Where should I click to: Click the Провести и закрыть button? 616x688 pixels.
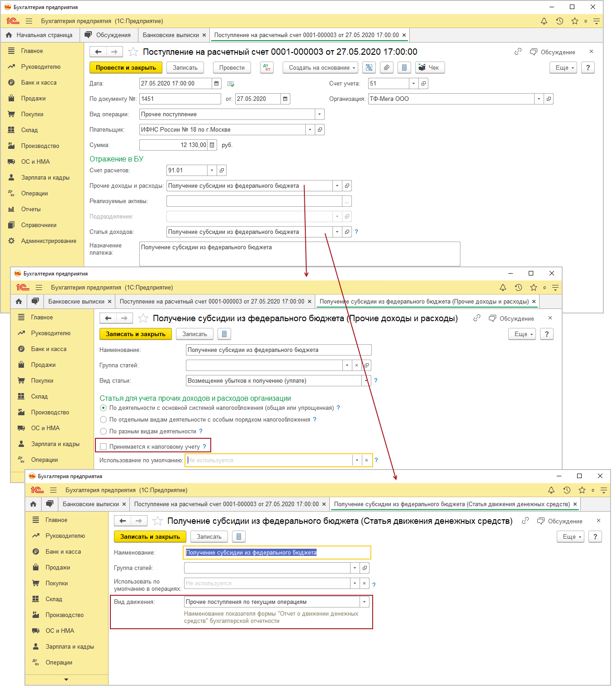pyautogui.click(x=126, y=68)
